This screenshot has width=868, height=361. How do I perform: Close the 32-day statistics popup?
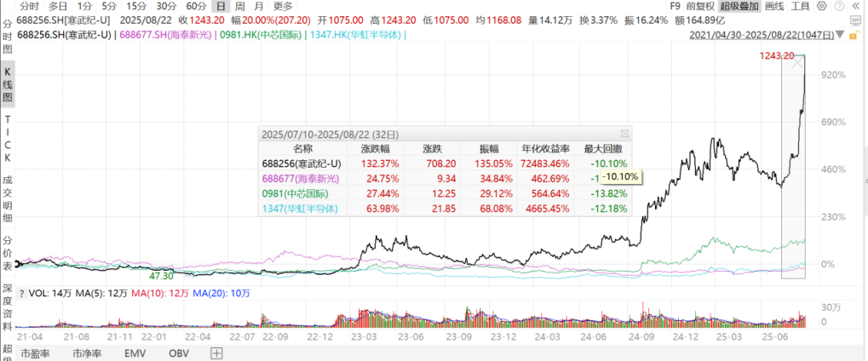pyautogui.click(x=624, y=134)
